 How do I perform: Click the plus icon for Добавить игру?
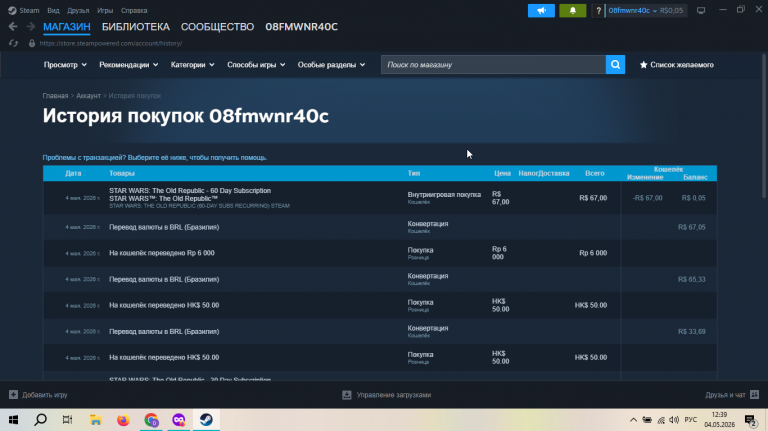[x=13, y=395]
